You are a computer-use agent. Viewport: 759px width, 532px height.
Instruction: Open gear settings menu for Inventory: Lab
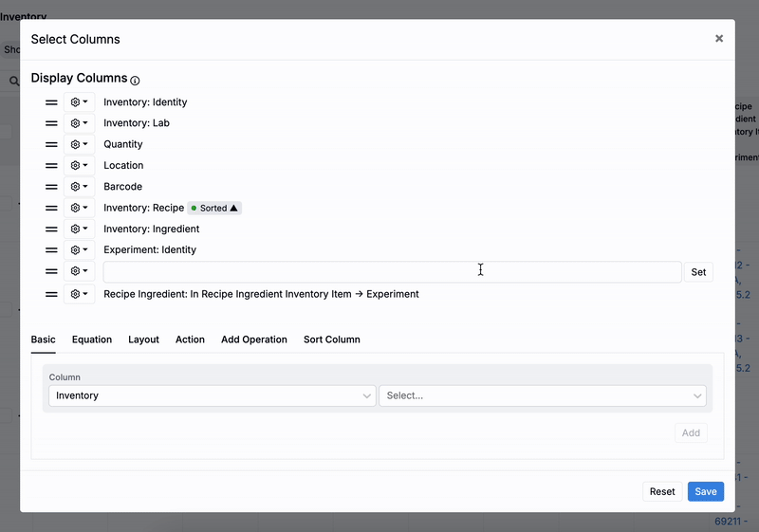point(79,123)
